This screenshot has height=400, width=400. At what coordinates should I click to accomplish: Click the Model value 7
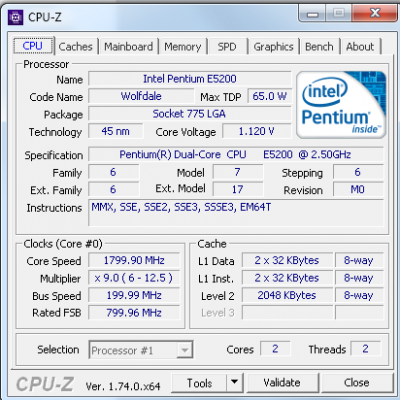(237, 172)
